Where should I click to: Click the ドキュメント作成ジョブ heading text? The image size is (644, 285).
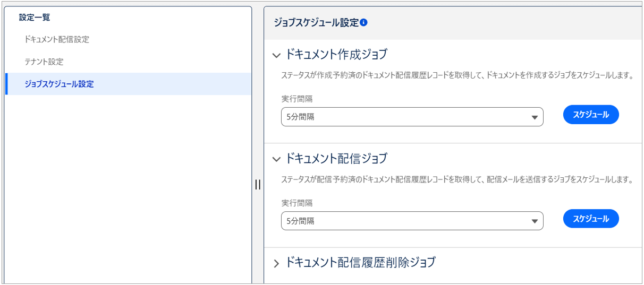click(x=336, y=55)
